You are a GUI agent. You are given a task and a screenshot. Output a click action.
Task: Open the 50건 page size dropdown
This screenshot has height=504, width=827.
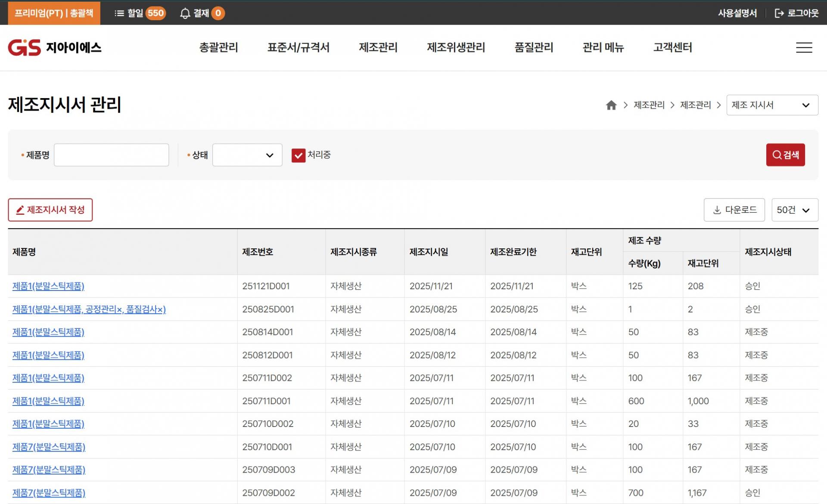794,210
